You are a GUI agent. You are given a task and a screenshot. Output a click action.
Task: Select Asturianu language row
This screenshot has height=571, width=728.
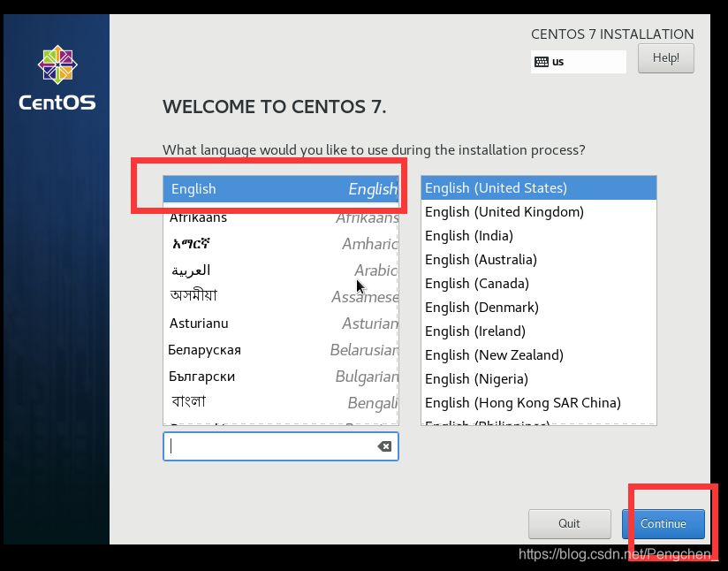[x=280, y=323]
